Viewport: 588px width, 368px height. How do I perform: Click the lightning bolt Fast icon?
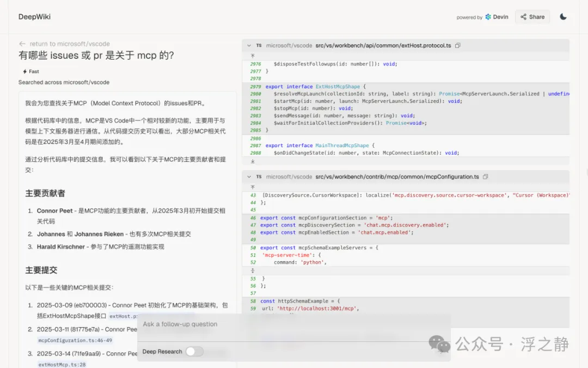pos(24,71)
